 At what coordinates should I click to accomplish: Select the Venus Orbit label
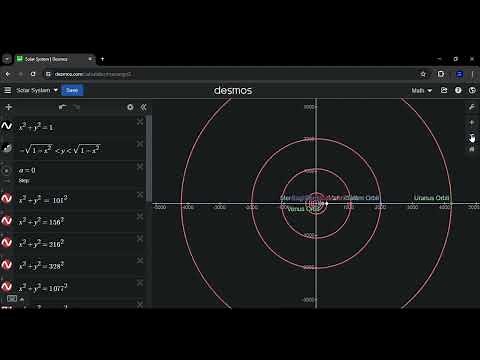[x=303, y=209]
